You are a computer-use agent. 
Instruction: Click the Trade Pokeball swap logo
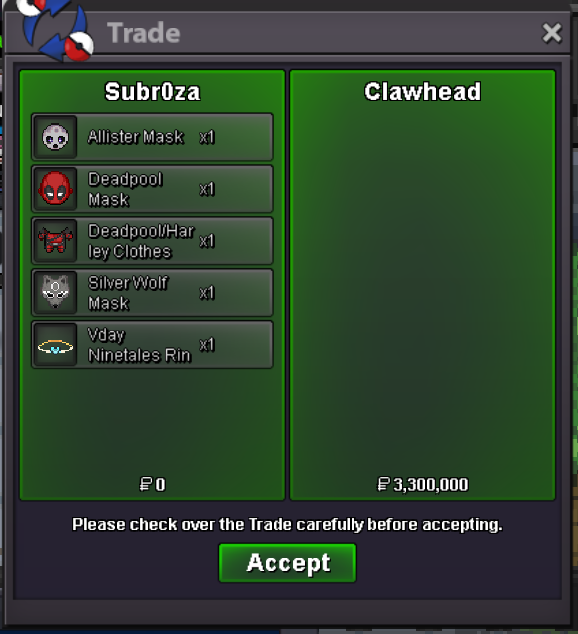point(55,29)
